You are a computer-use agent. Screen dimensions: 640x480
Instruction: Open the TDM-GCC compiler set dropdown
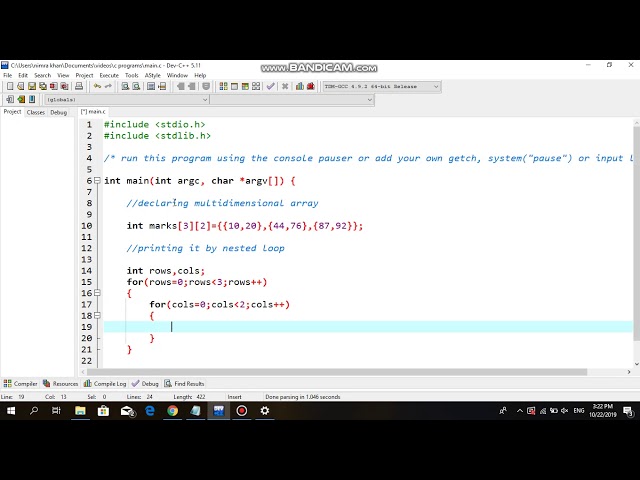click(x=382, y=87)
